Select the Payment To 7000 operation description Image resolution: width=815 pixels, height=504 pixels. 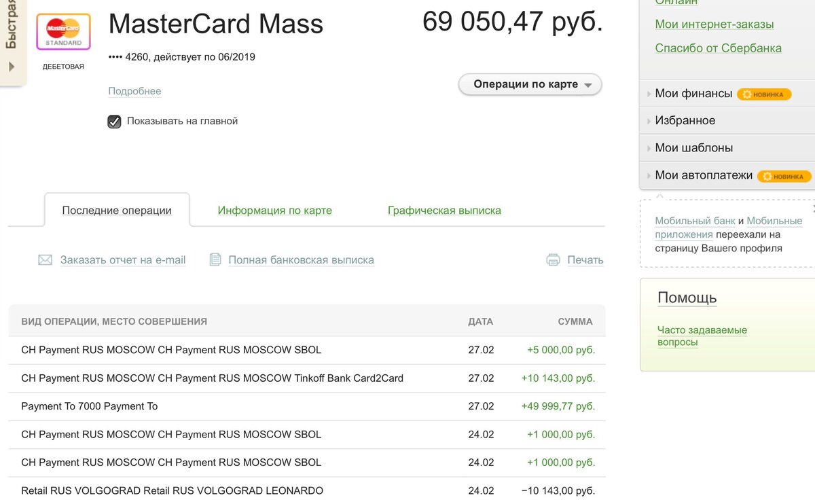pos(90,406)
